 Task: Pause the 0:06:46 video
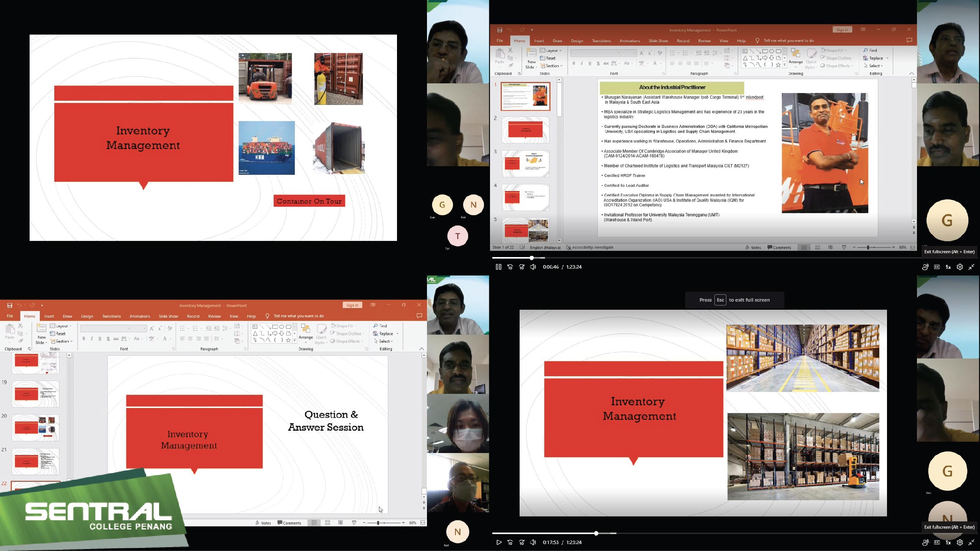coord(498,267)
